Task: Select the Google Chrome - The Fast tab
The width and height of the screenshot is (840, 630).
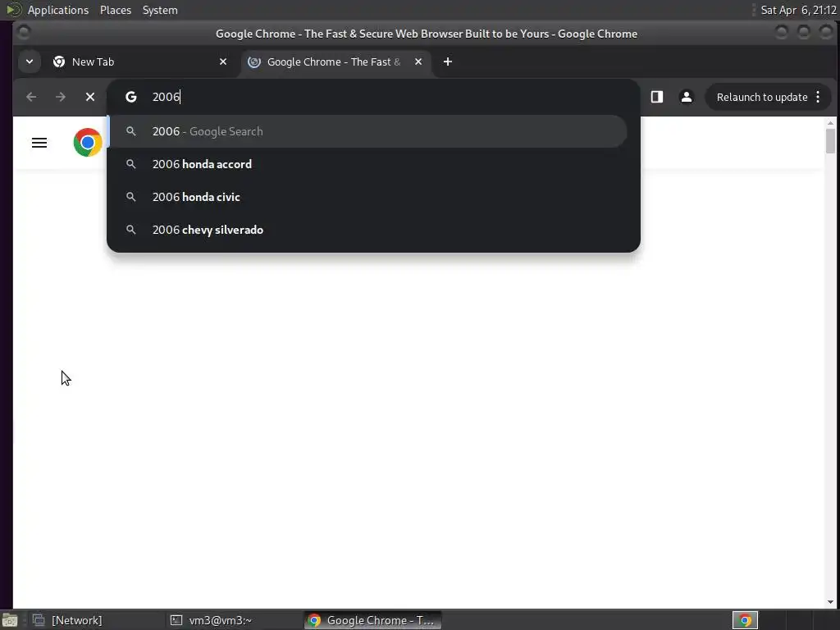Action: [336, 62]
